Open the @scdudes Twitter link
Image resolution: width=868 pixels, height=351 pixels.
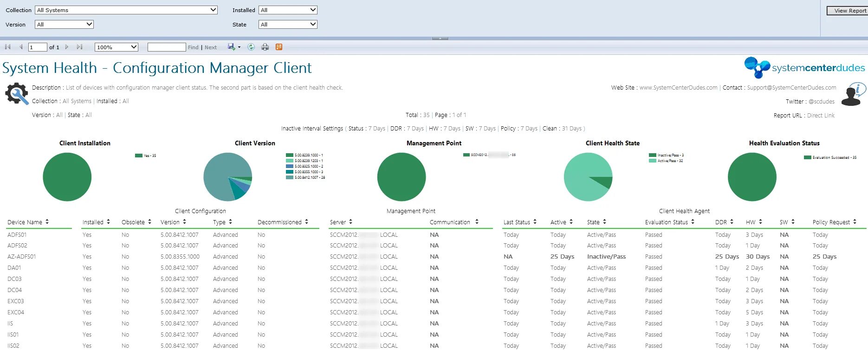pyautogui.click(x=822, y=101)
